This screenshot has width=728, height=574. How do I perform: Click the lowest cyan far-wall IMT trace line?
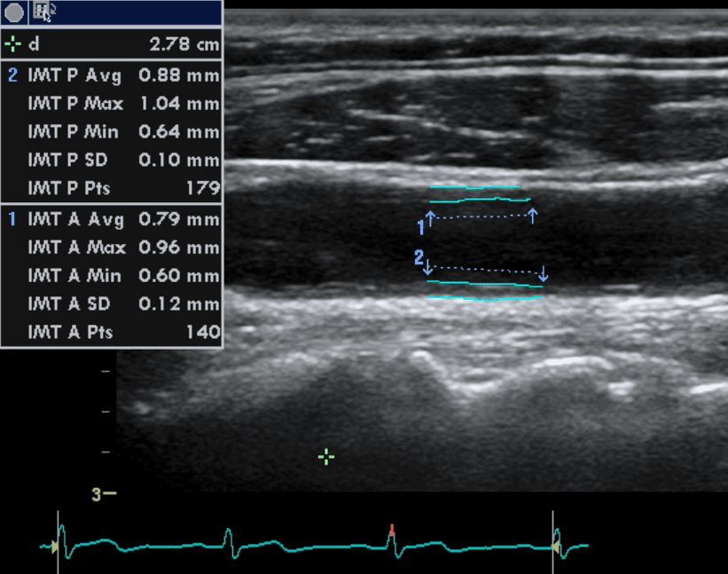485,298
